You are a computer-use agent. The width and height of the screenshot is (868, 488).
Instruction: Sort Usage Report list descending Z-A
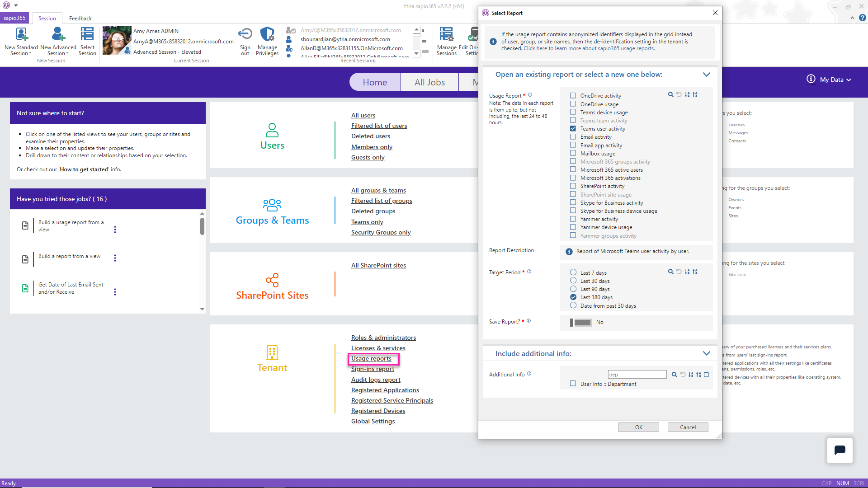695,94
